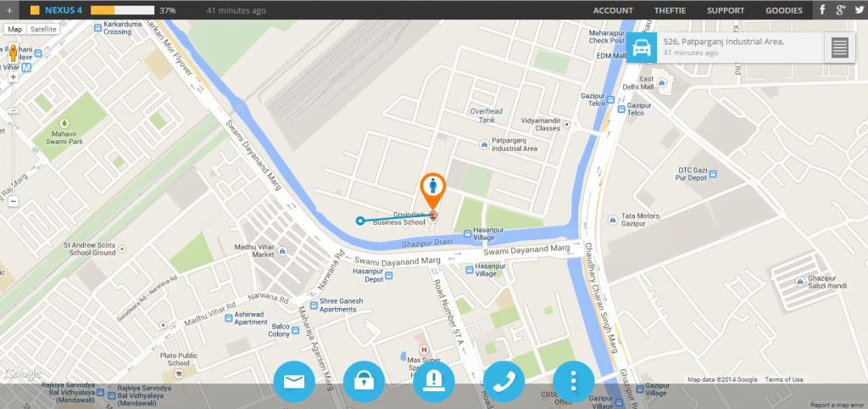Click the Plato Public School marker icon
The image size is (868, 409).
(x=179, y=374)
